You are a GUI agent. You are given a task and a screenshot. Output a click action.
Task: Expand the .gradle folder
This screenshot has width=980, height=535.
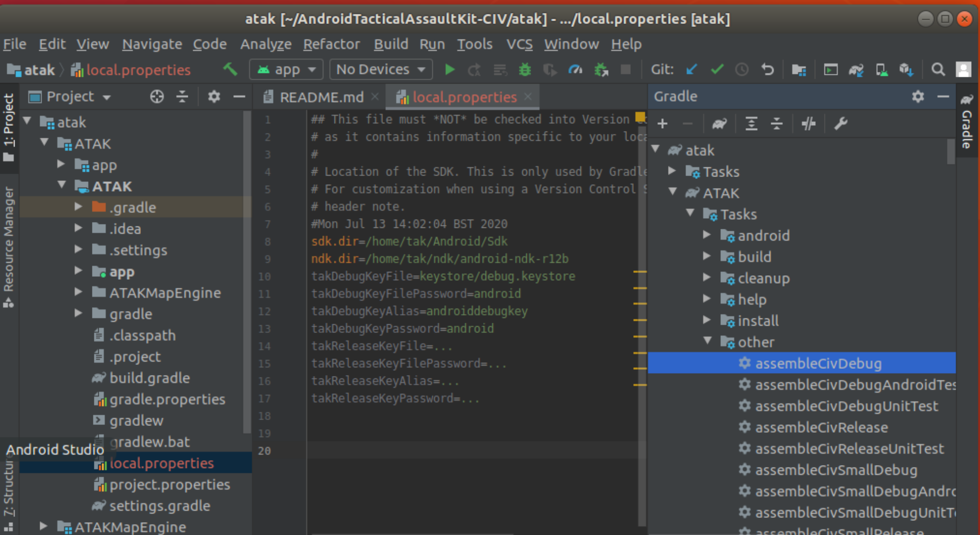click(x=78, y=207)
